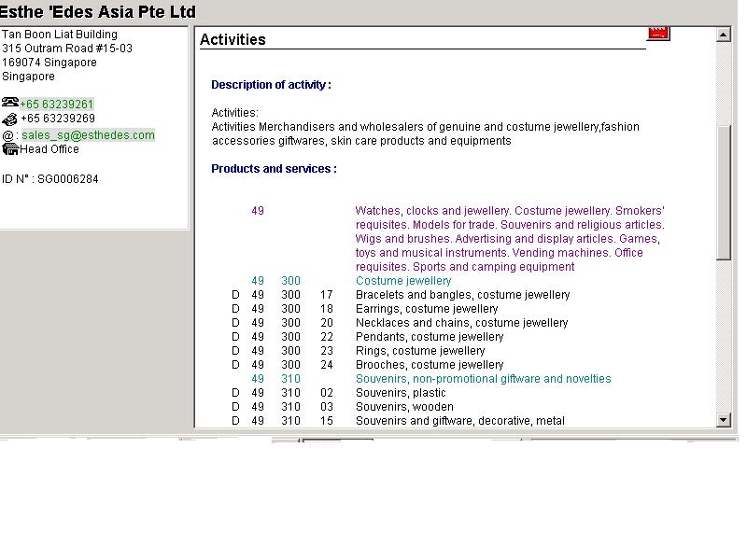The width and height of the screenshot is (747, 560).
Task: Click the phone number +65 63239261
Action: point(57,105)
